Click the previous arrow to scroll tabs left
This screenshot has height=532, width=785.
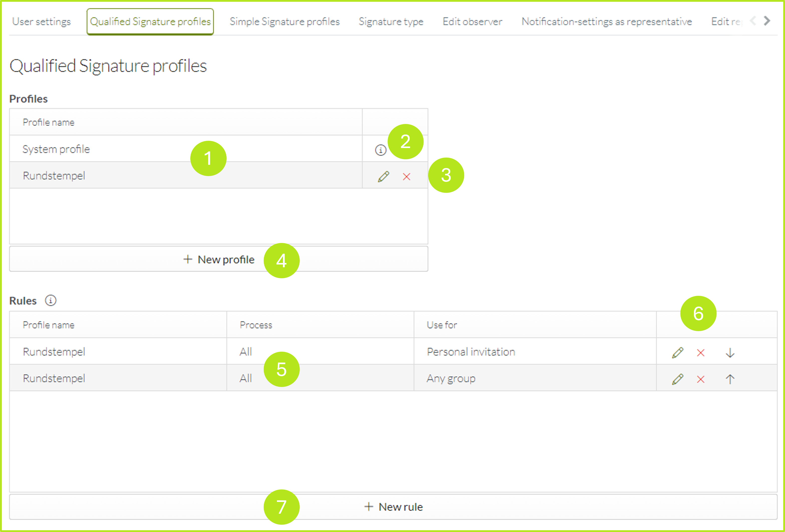pos(753,21)
